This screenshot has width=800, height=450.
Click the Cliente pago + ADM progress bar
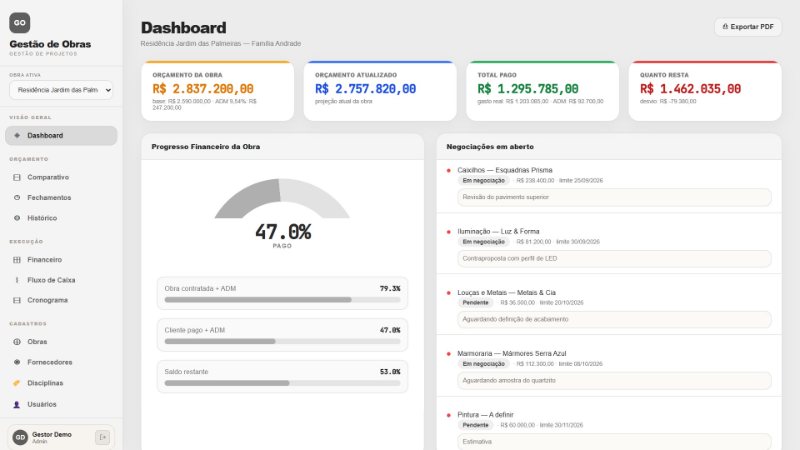(x=282, y=341)
